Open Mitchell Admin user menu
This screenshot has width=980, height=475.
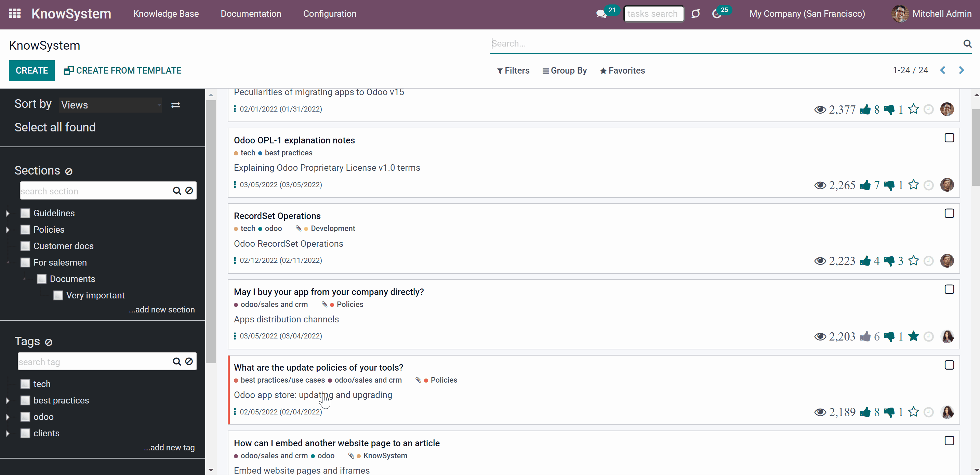coord(931,14)
